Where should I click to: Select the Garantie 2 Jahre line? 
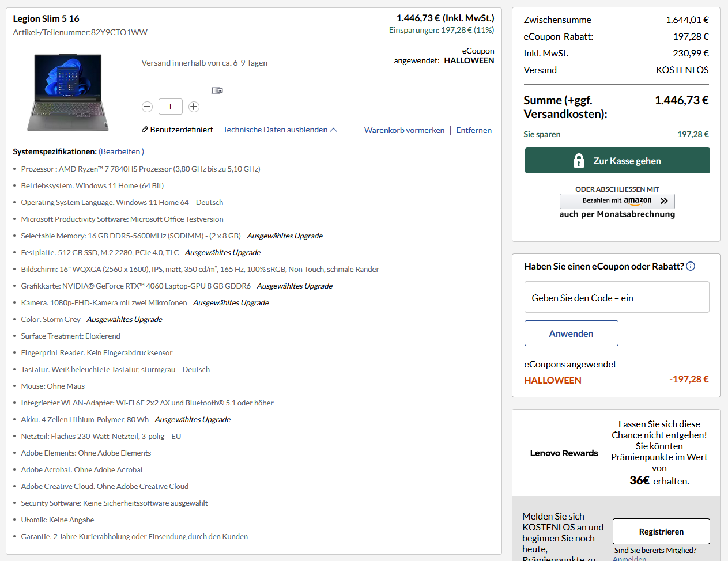(134, 536)
